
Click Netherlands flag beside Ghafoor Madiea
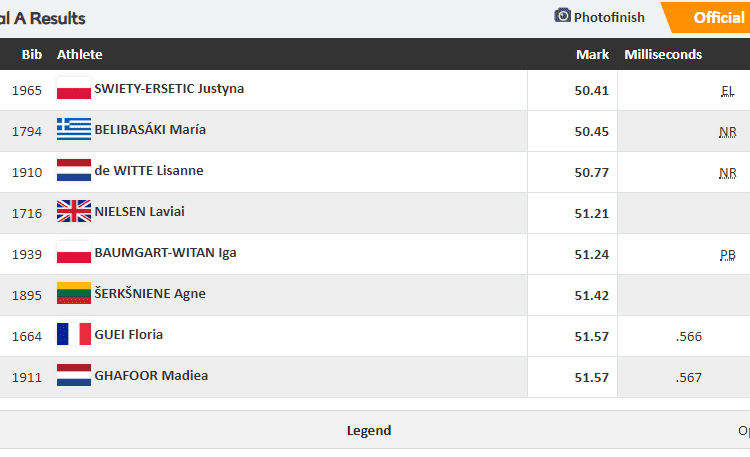pos(74,376)
